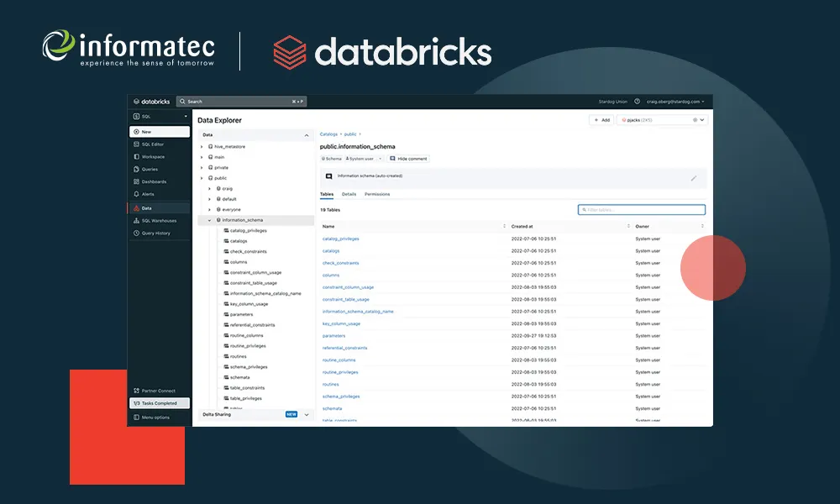
Task: Expand the everyone schema
Action: [x=209, y=209]
